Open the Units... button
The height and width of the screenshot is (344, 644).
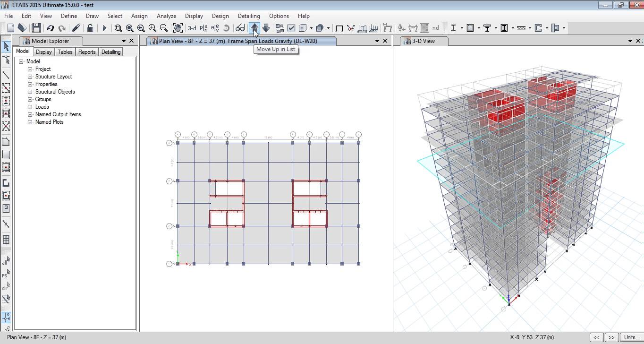(x=631, y=337)
